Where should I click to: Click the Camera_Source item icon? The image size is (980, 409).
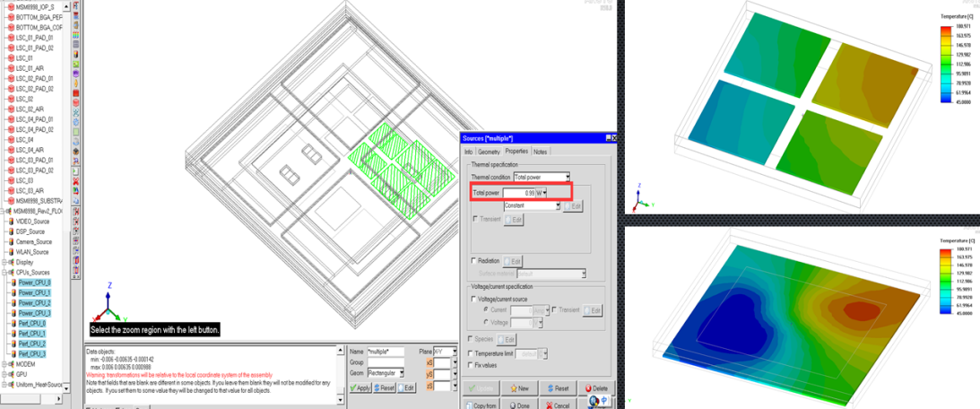(x=12, y=241)
